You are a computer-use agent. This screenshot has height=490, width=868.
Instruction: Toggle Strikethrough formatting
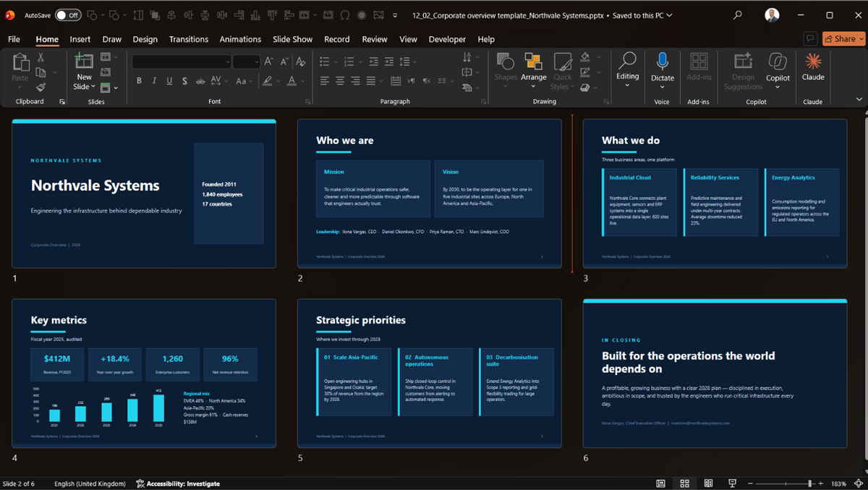(x=200, y=81)
